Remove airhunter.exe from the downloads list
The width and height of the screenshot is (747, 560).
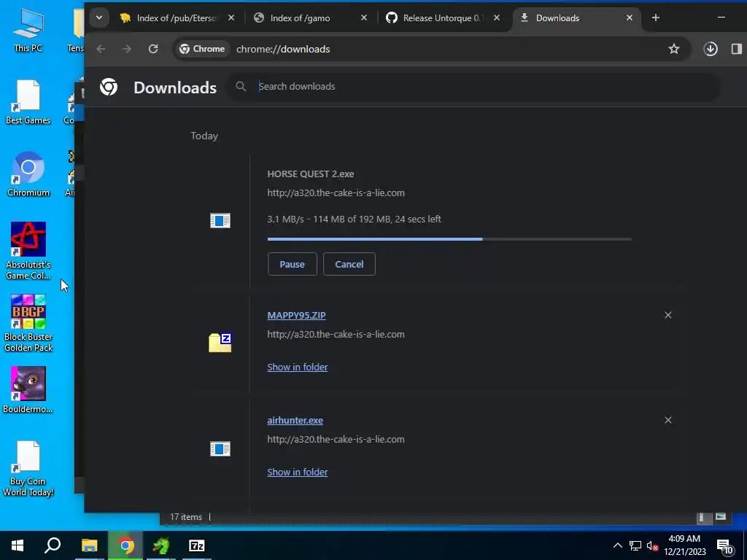[x=668, y=420]
